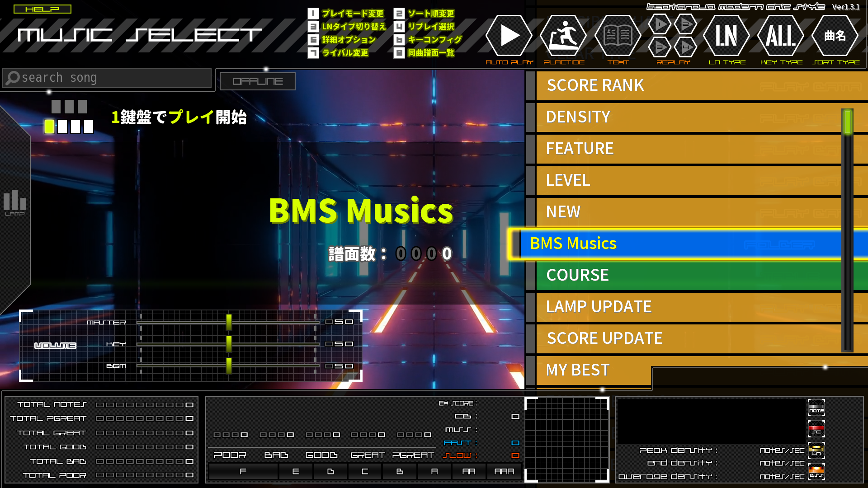Click the VOLUME panel label

pos(55,346)
